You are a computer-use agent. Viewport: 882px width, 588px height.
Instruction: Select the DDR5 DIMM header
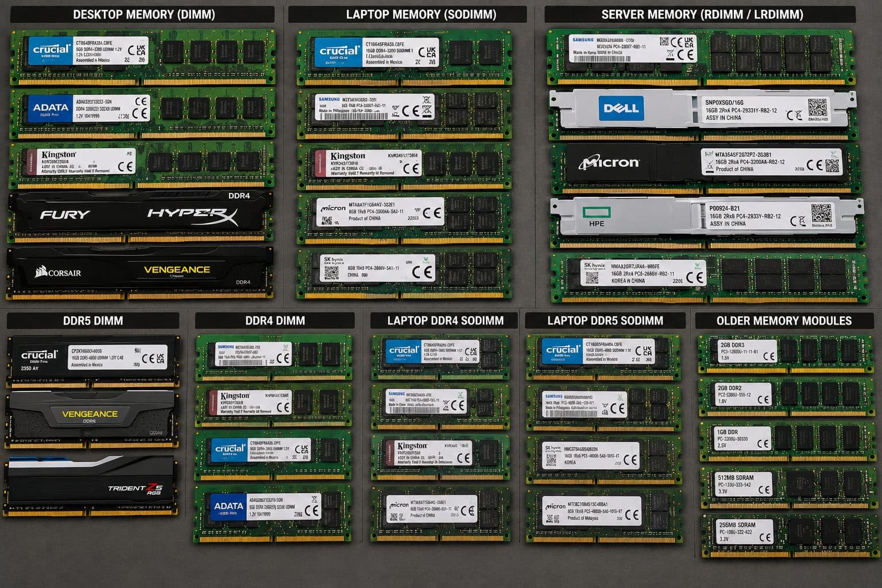[x=93, y=320]
